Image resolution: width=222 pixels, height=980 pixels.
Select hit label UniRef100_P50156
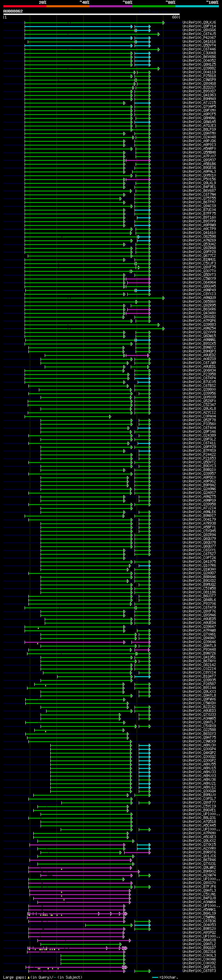click(199, 179)
